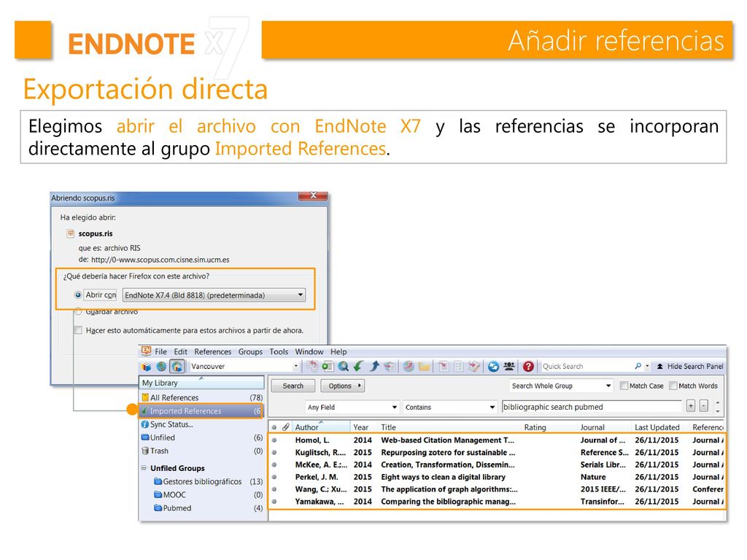
Task: Remove search row with minus button
Action: (x=704, y=406)
